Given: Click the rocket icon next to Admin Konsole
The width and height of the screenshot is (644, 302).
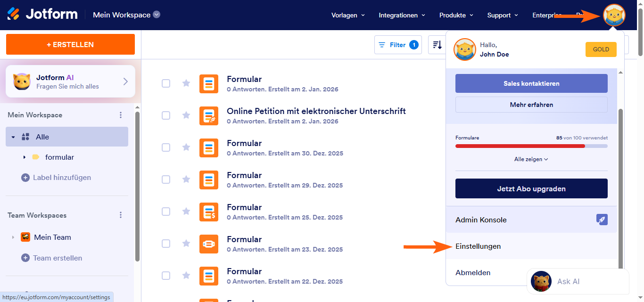Looking at the screenshot, I should [x=602, y=220].
